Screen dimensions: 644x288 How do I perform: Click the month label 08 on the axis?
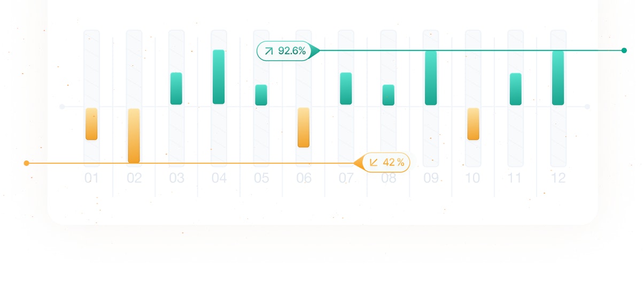pos(389,178)
